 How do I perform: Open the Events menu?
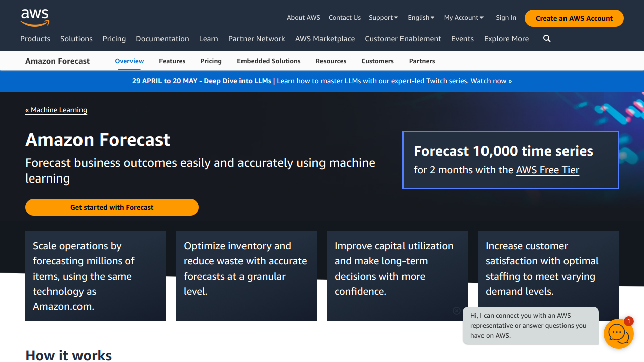462,39
